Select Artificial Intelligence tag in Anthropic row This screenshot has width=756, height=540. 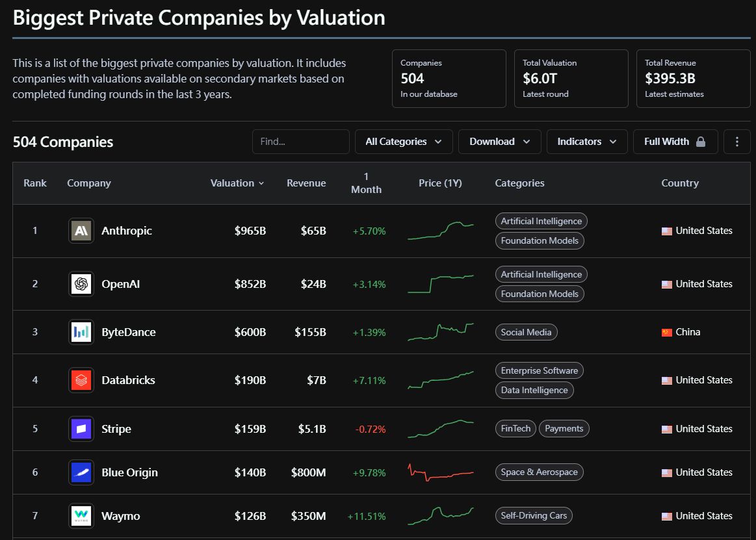pos(541,222)
